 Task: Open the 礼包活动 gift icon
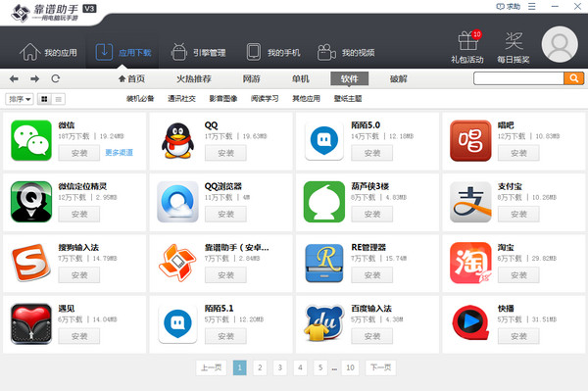(x=467, y=40)
